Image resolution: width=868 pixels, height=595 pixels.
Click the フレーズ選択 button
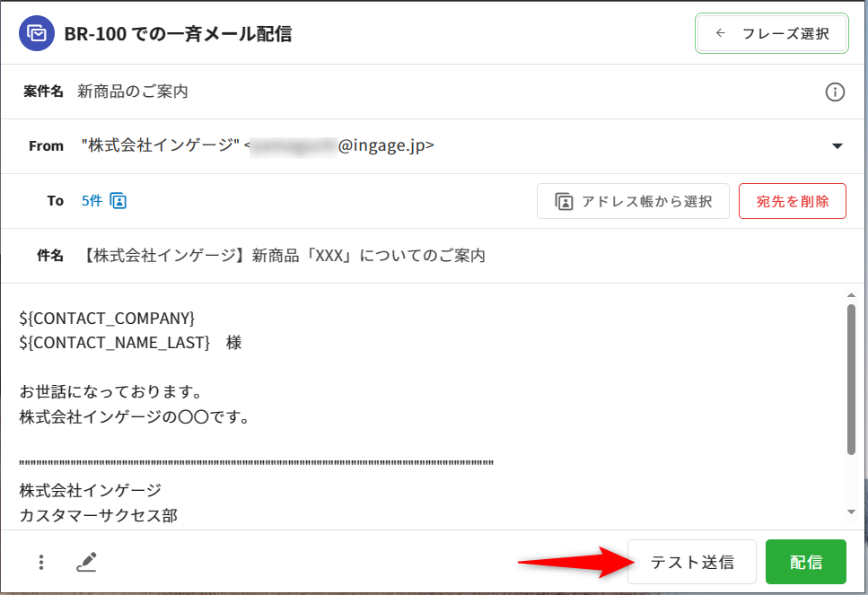click(772, 34)
